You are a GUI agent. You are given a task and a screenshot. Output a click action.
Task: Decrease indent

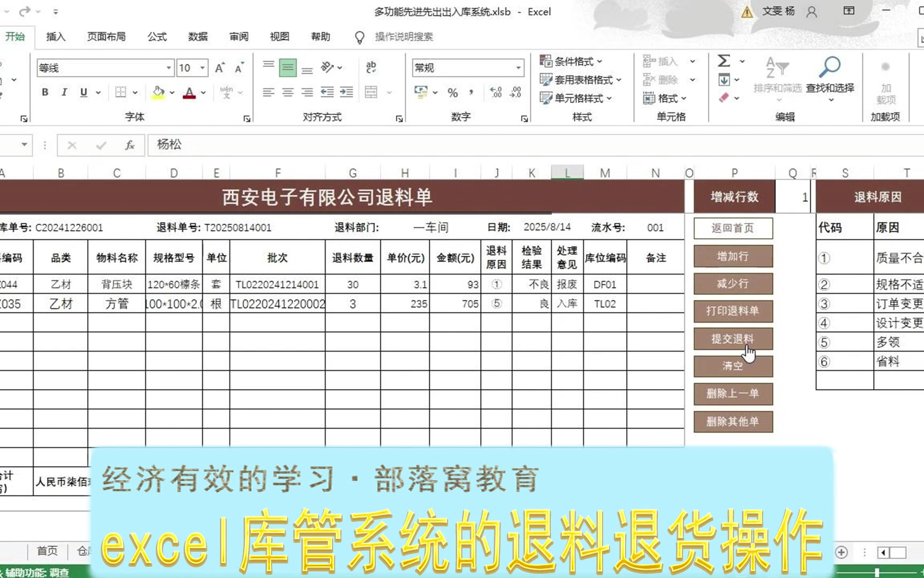(327, 92)
